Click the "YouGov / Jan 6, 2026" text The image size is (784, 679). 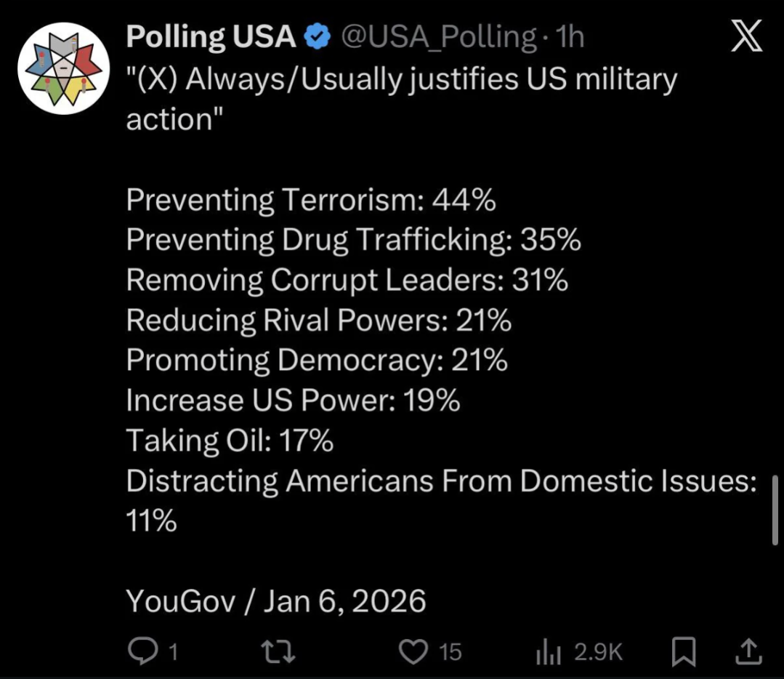276,601
